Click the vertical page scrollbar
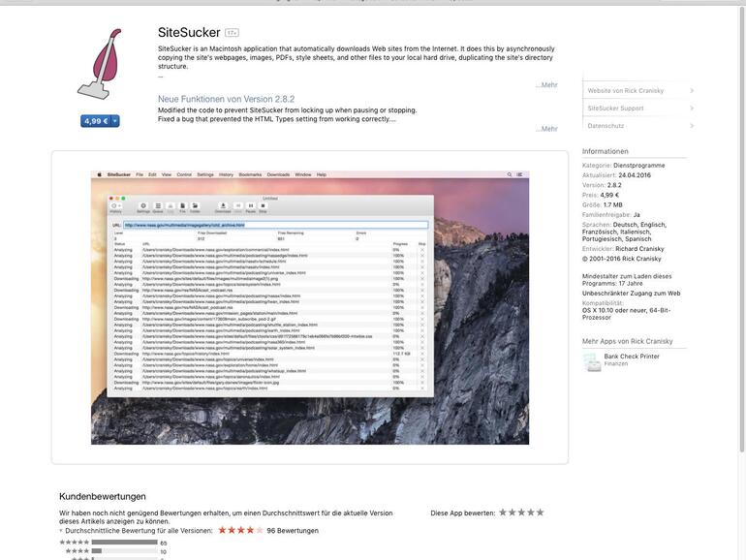The width and height of the screenshot is (746, 560). coord(741,229)
